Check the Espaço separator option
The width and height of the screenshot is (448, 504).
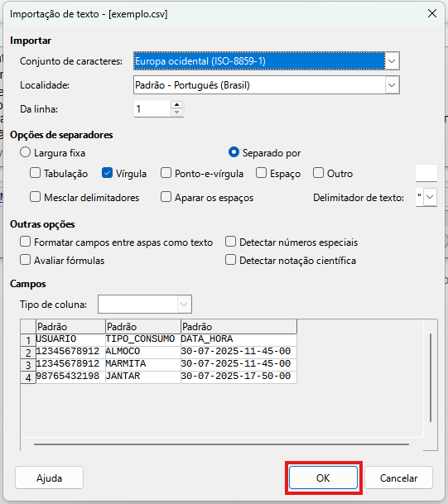pyautogui.click(x=261, y=173)
